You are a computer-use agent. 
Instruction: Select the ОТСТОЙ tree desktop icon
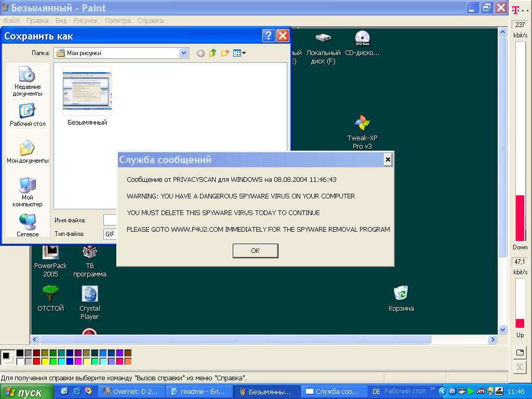50,299
